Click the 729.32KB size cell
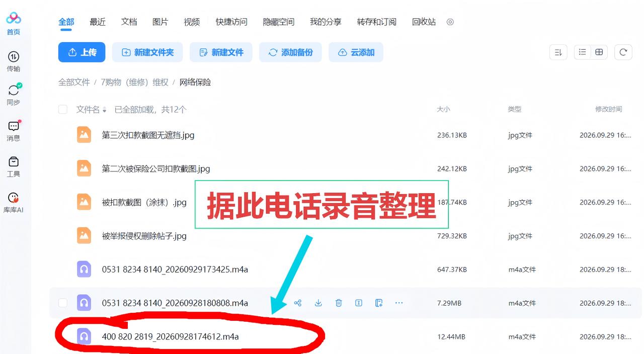The image size is (644, 354). pyautogui.click(x=452, y=236)
